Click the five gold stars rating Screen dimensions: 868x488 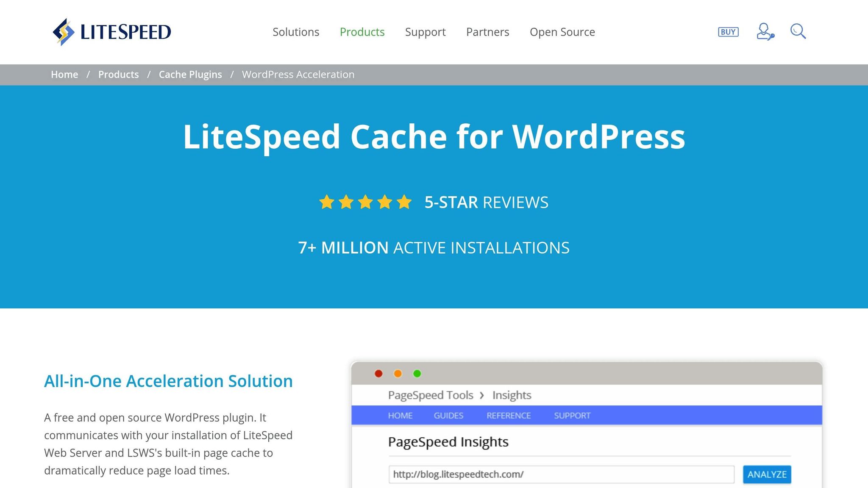point(365,202)
